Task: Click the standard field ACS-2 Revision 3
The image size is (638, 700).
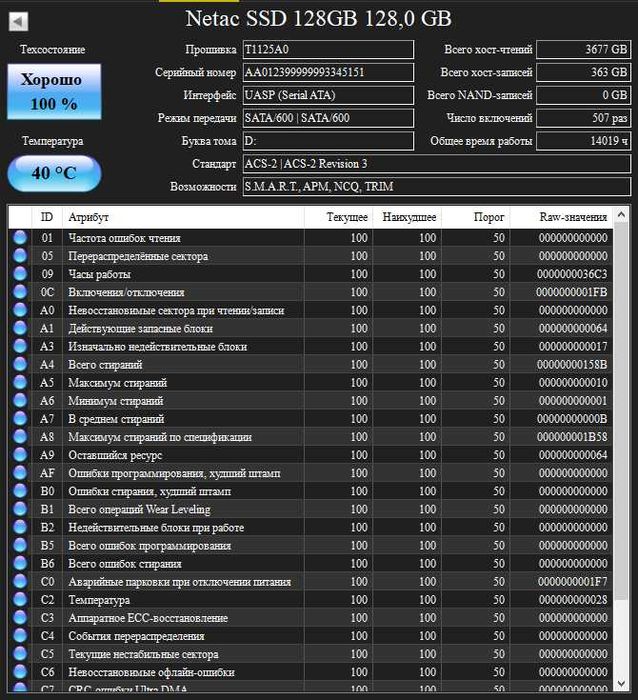Action: click(437, 164)
